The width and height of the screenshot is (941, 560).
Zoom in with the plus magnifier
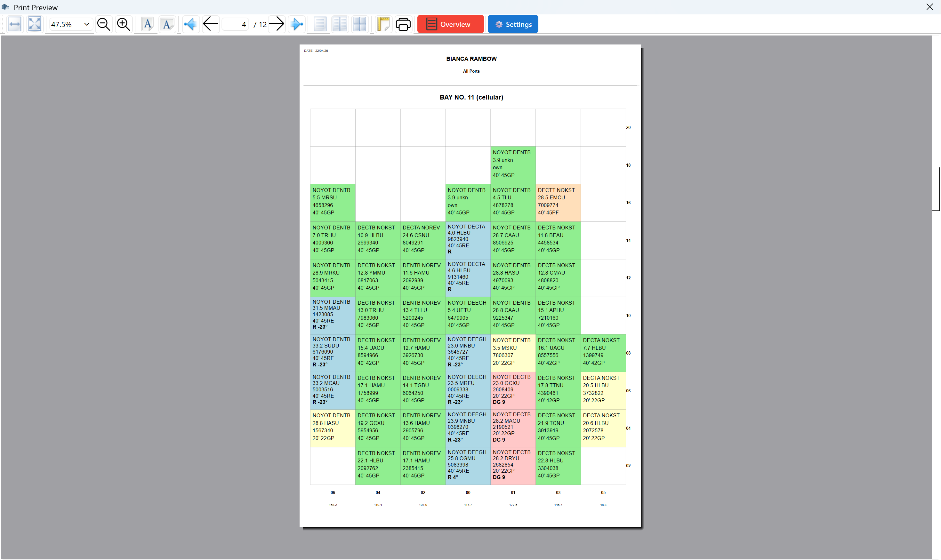coord(124,24)
